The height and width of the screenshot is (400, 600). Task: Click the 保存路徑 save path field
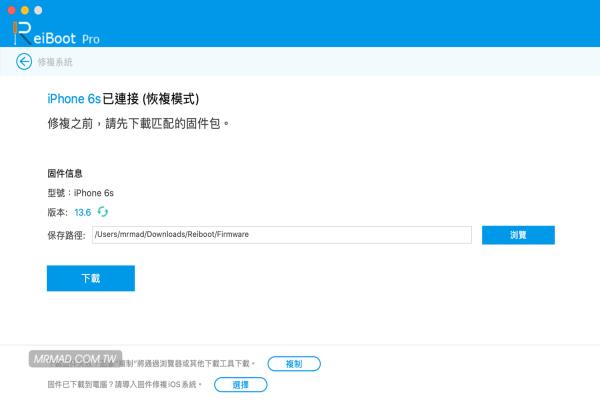pos(282,235)
